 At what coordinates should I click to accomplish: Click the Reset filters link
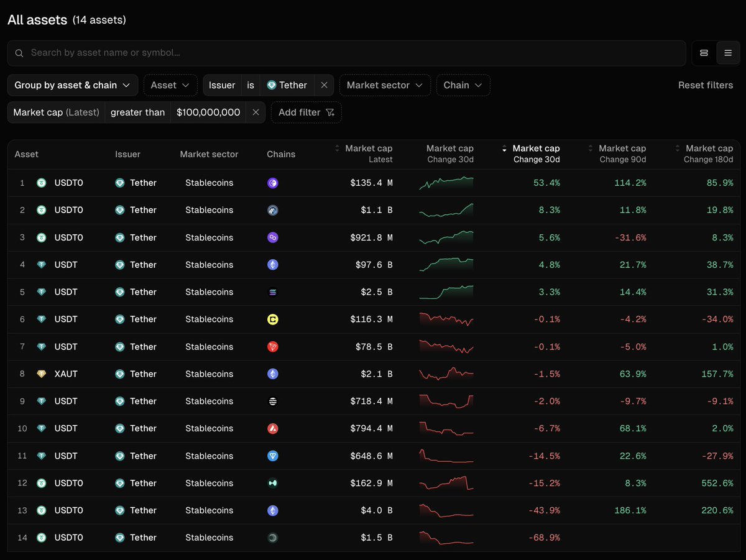(x=706, y=85)
